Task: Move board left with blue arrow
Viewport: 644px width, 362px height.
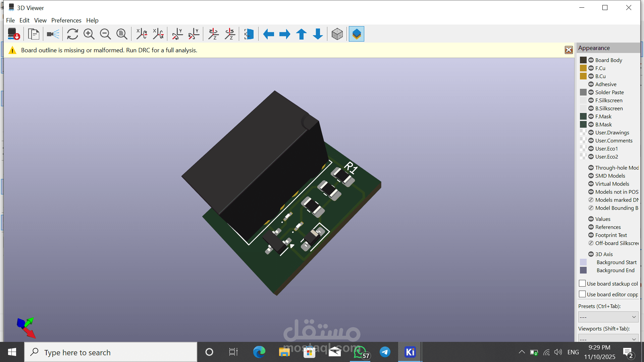Action: pyautogui.click(x=268, y=34)
